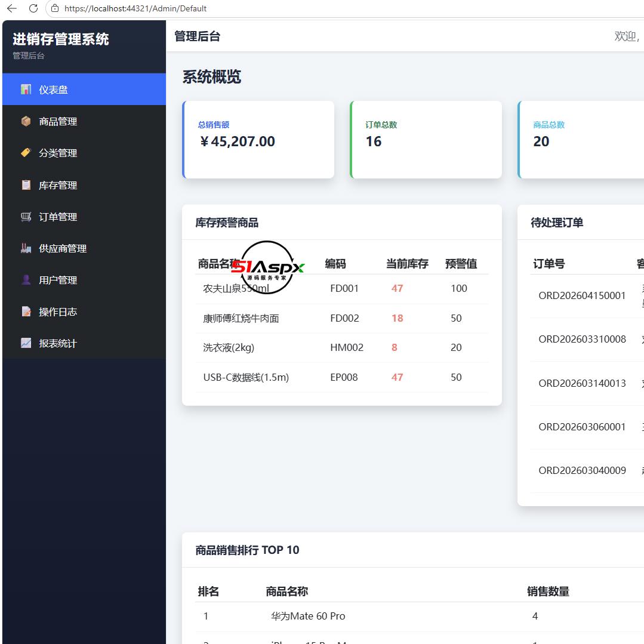Click the 系统概览 heading
The image size is (644, 644).
pos(211,77)
